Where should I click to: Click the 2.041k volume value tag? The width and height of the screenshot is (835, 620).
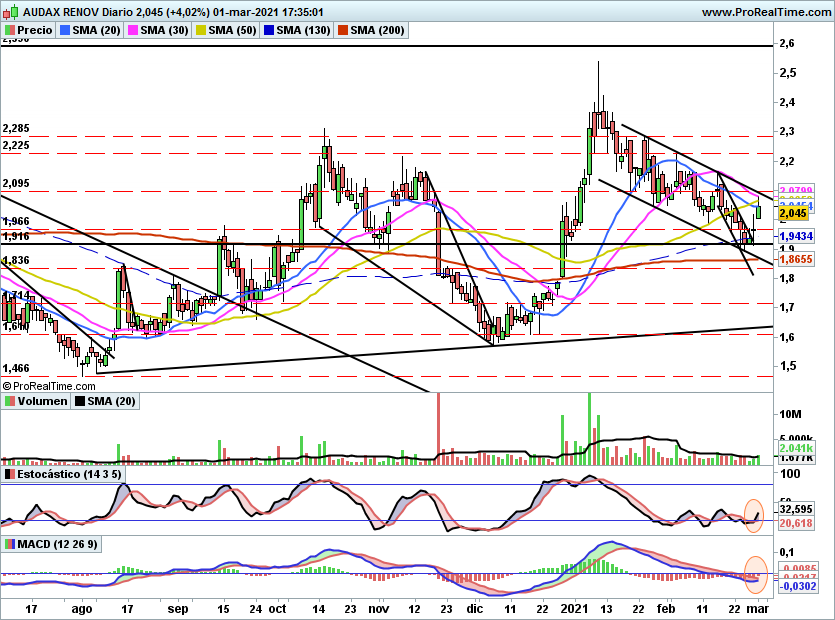(x=796, y=448)
